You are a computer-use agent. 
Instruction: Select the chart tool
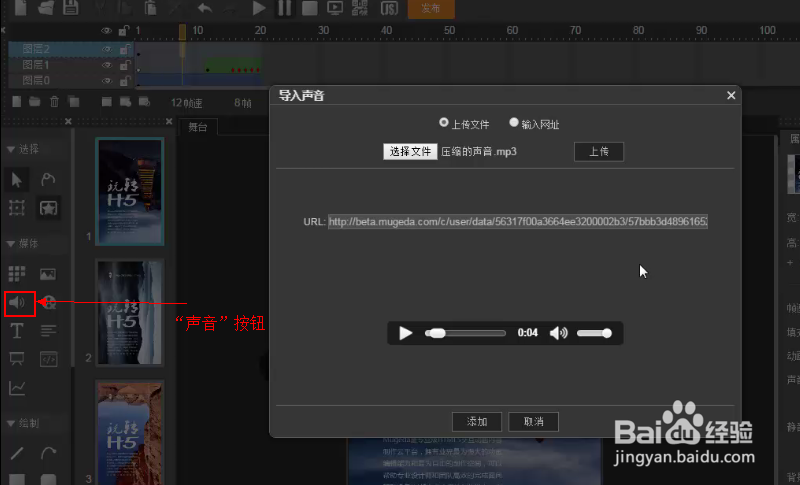[17, 388]
